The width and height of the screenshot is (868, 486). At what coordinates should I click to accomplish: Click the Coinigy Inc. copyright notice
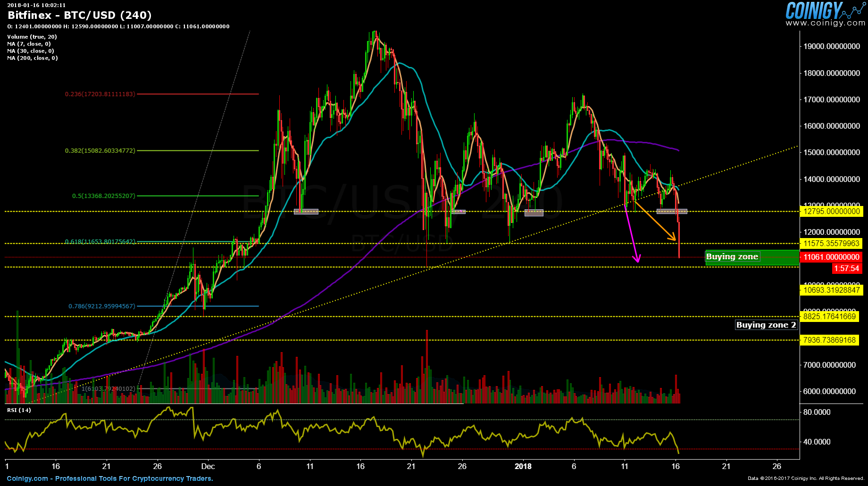point(806,478)
